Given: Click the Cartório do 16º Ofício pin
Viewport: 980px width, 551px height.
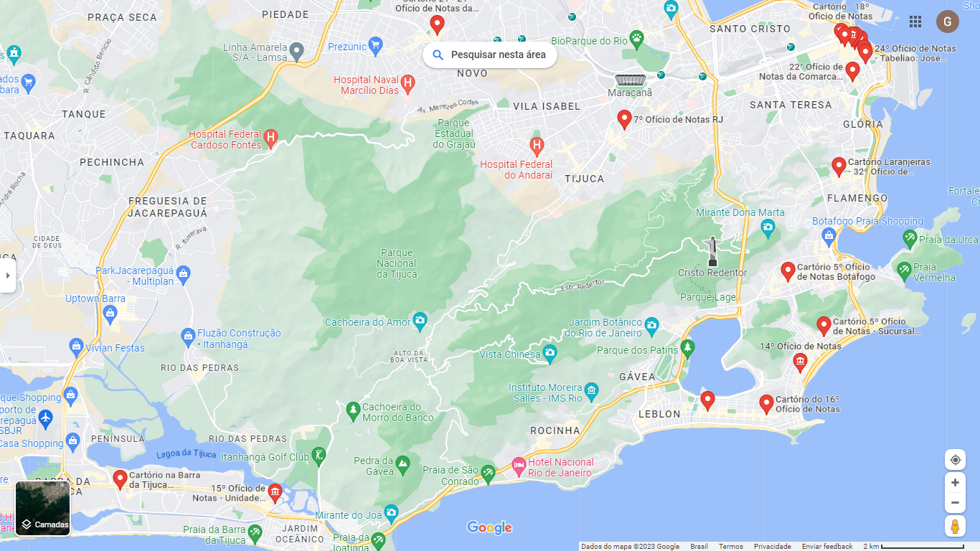Looking at the screenshot, I should [x=766, y=404].
